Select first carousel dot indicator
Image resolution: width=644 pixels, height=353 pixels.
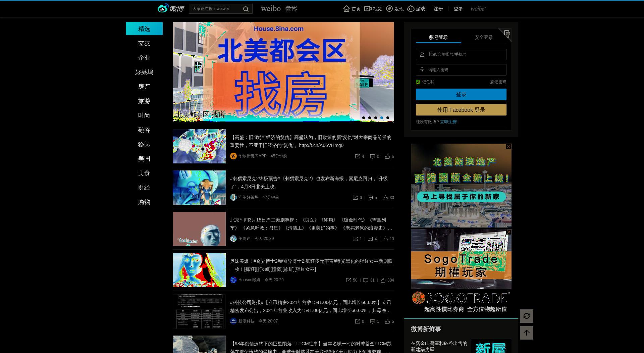pyautogui.click(x=364, y=118)
